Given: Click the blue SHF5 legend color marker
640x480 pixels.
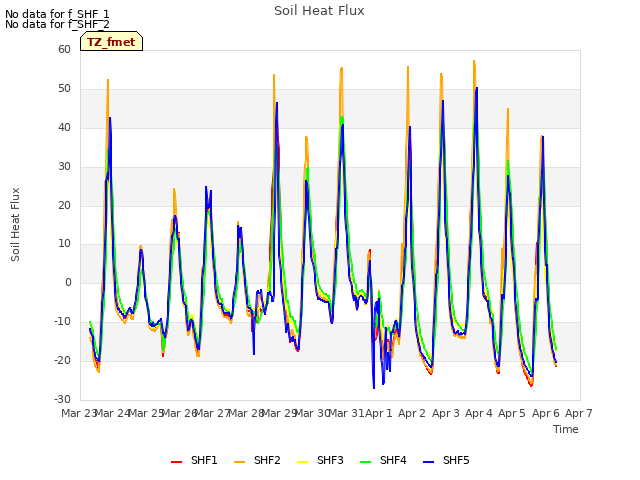Looking at the screenshot, I should (429, 461).
